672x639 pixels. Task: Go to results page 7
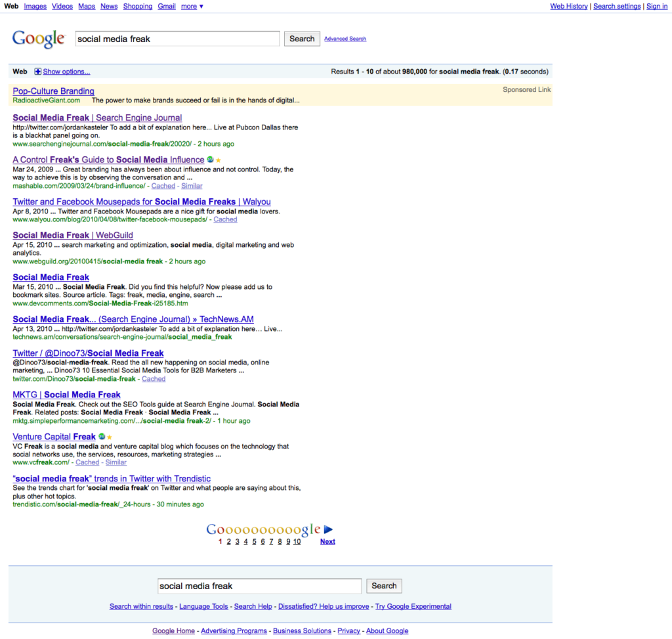click(271, 542)
